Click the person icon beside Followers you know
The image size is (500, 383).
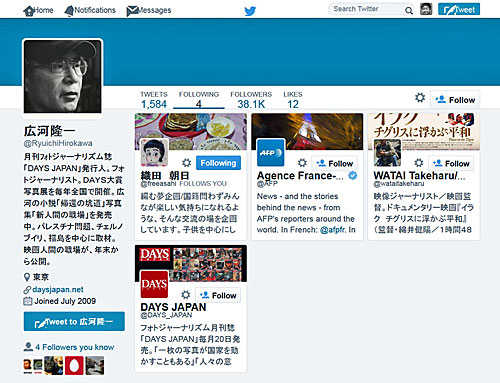(x=28, y=347)
